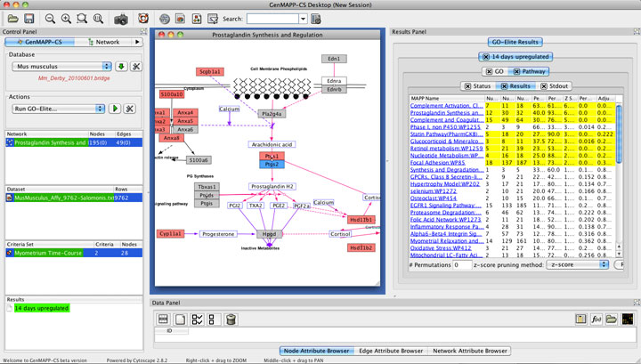
Task: Switch to the GenMAPP-CS tab
Action: pos(40,42)
